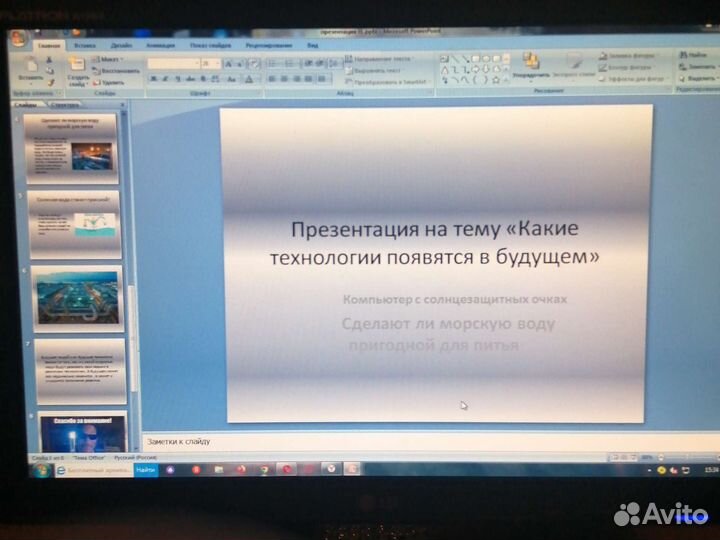Select the Сделают ли морскую воду slide thumbnail
Image resolution: width=720 pixels, height=540 pixels.
(x=71, y=148)
